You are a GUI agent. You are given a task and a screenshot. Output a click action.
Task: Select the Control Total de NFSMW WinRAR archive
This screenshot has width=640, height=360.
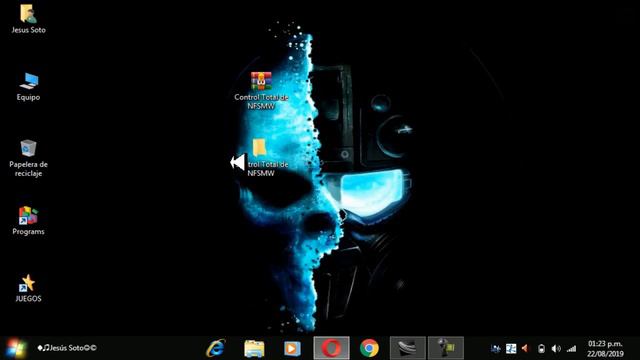pyautogui.click(x=261, y=91)
